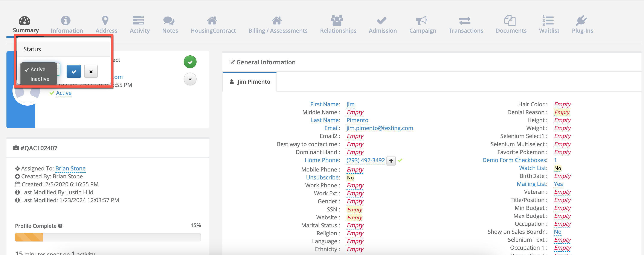Open the Information tab icon
The height and width of the screenshot is (255, 644).
coord(66,20)
